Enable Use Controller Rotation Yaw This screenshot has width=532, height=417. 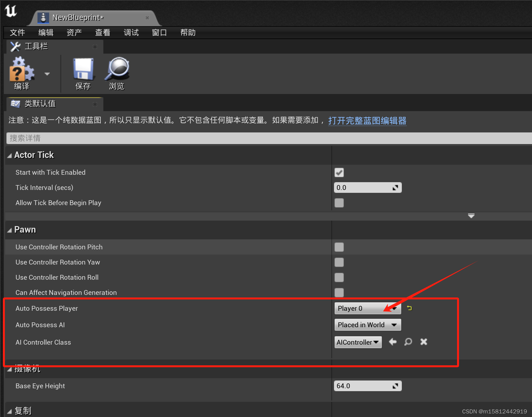[x=339, y=262]
